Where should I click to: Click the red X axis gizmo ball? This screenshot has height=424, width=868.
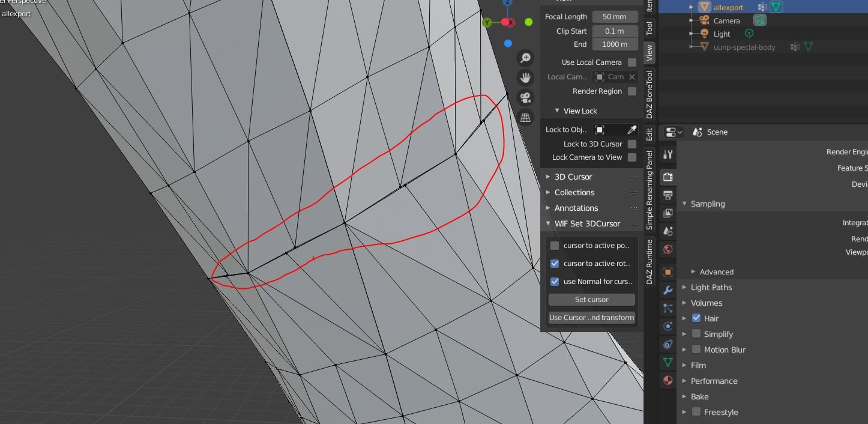(508, 22)
